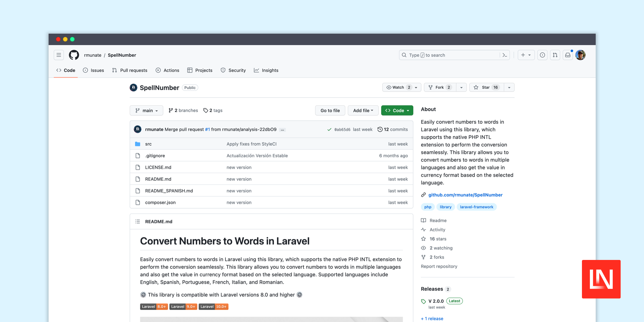
Task: Click the Go to file button
Action: (x=330, y=110)
